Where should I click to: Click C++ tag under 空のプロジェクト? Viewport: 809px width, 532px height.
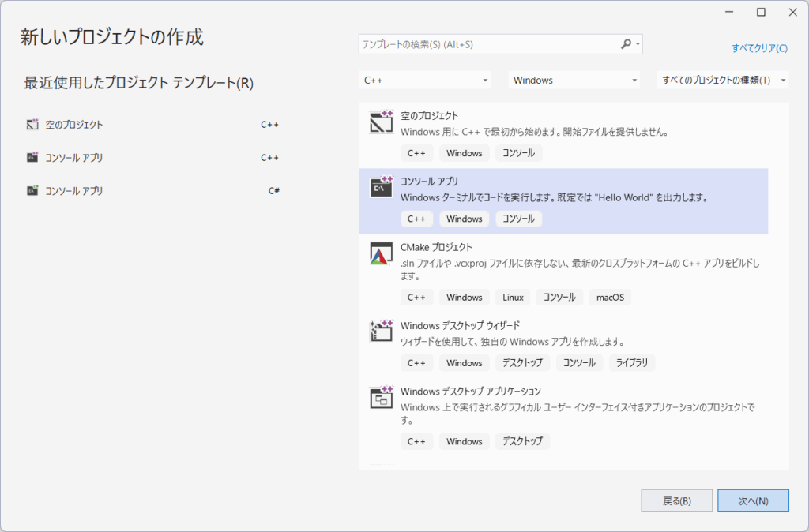point(416,153)
